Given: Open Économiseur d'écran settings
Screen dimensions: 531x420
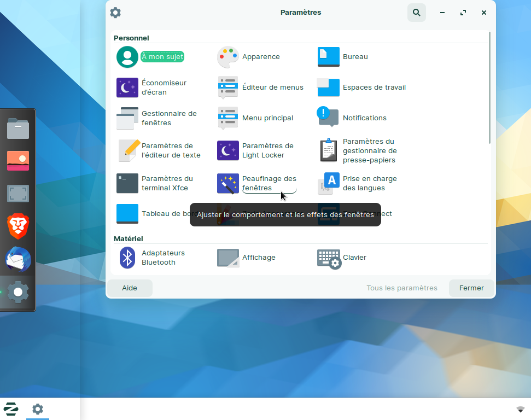Looking at the screenshot, I should tap(127, 87).
